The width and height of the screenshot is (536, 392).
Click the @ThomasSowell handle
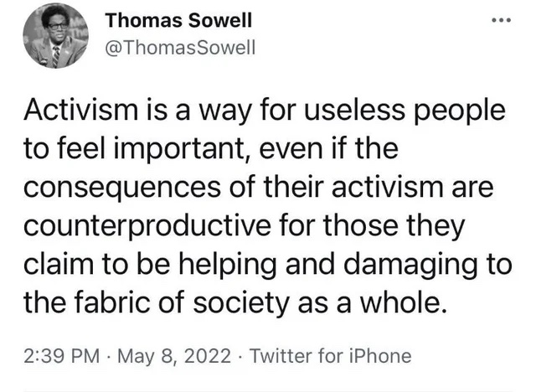point(181,48)
